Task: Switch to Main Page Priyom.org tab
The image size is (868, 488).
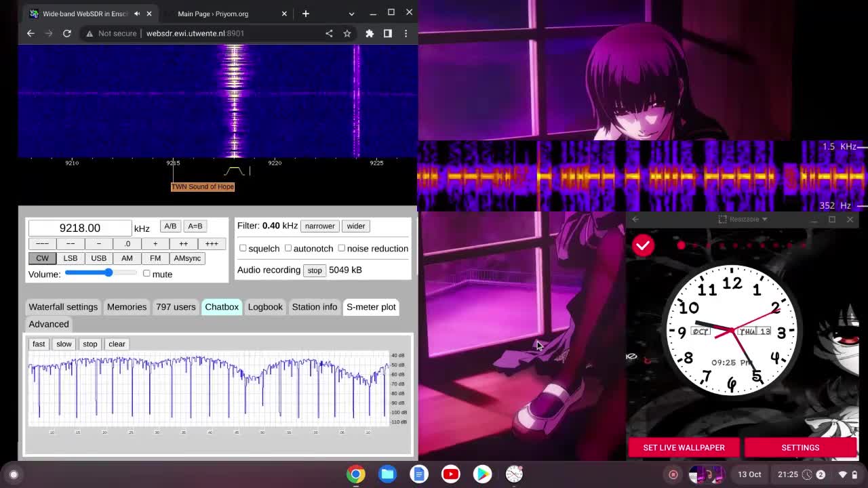Action: coord(213,14)
